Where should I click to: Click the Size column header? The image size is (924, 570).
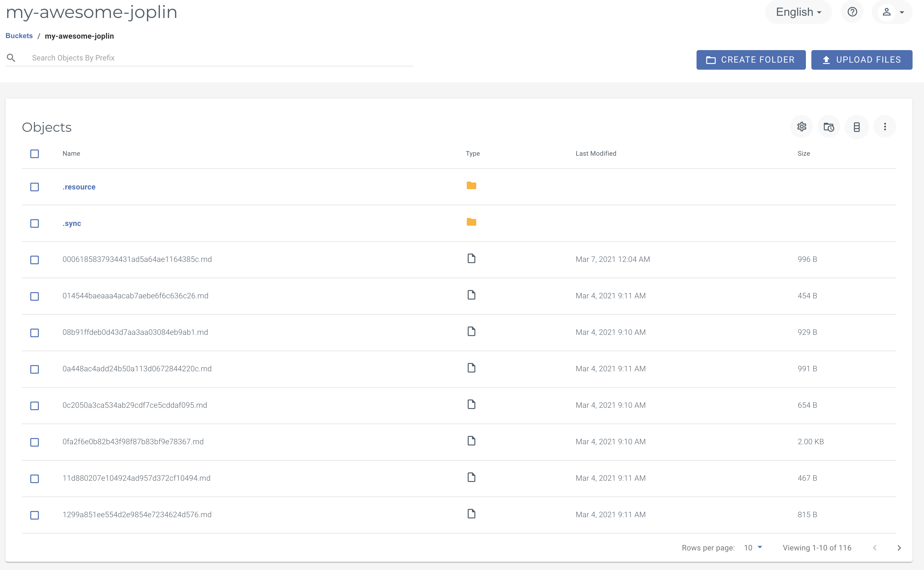pyautogui.click(x=803, y=154)
